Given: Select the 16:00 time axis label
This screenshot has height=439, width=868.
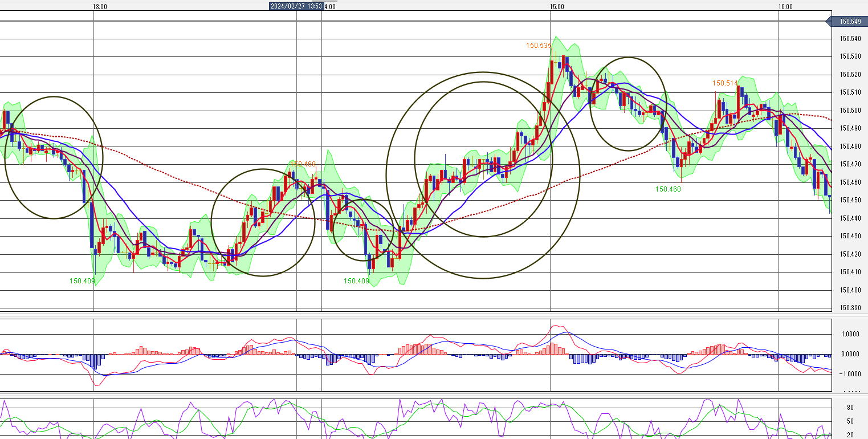Looking at the screenshot, I should click(785, 6).
